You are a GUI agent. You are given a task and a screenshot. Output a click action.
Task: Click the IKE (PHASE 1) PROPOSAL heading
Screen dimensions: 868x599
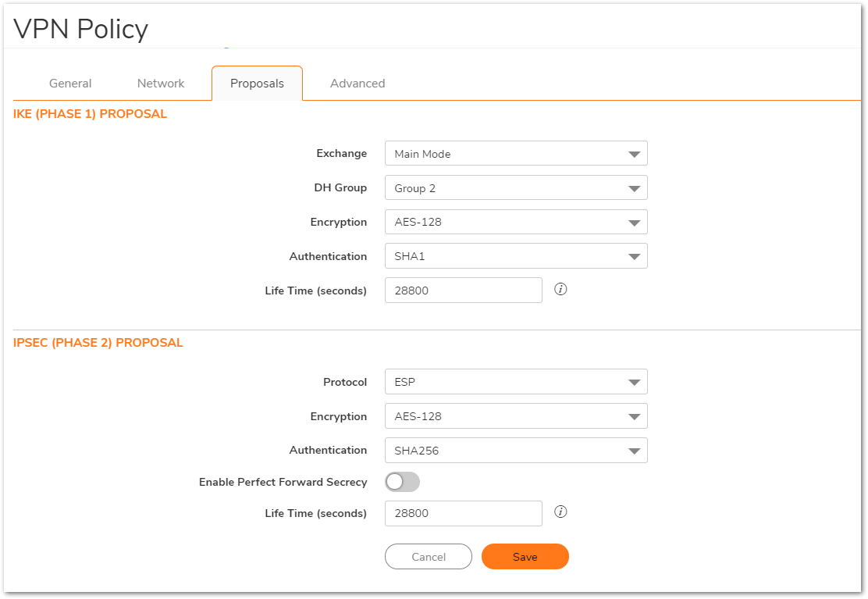click(x=91, y=114)
